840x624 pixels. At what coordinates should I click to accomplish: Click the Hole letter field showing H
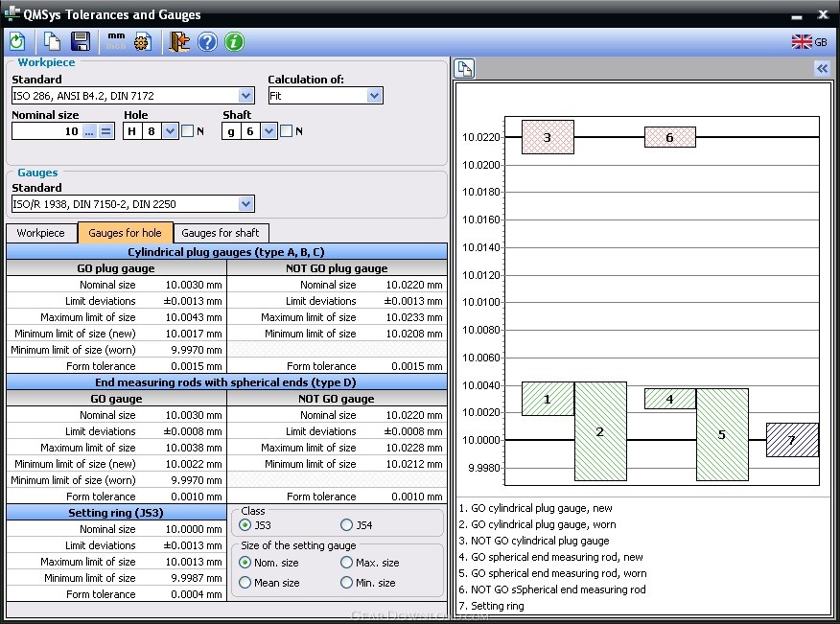131,131
